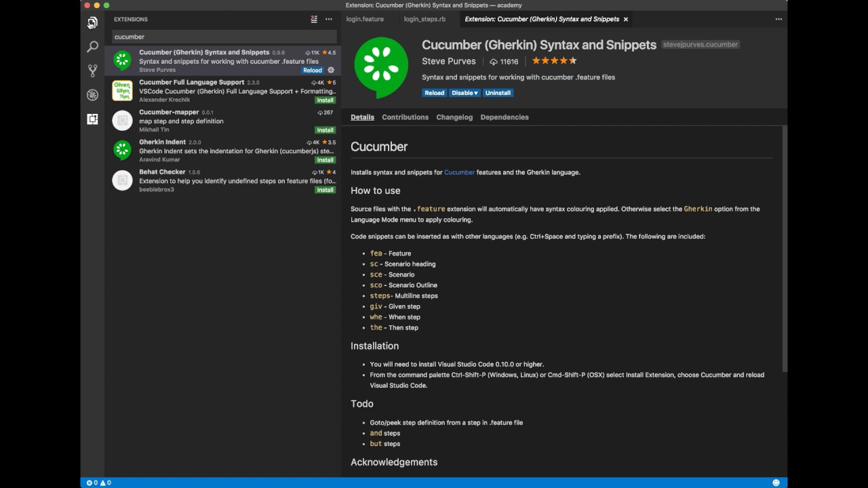Open the Contributions tab

(x=405, y=117)
